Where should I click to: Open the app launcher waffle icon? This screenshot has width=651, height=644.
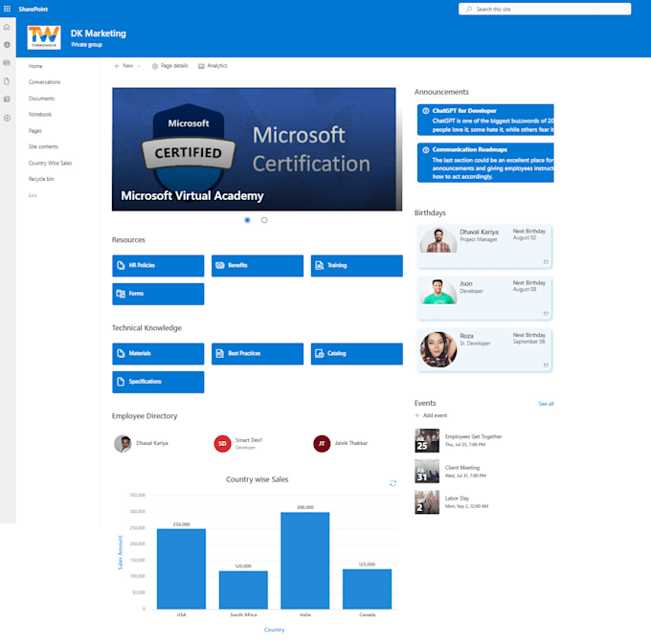pyautogui.click(x=7, y=9)
